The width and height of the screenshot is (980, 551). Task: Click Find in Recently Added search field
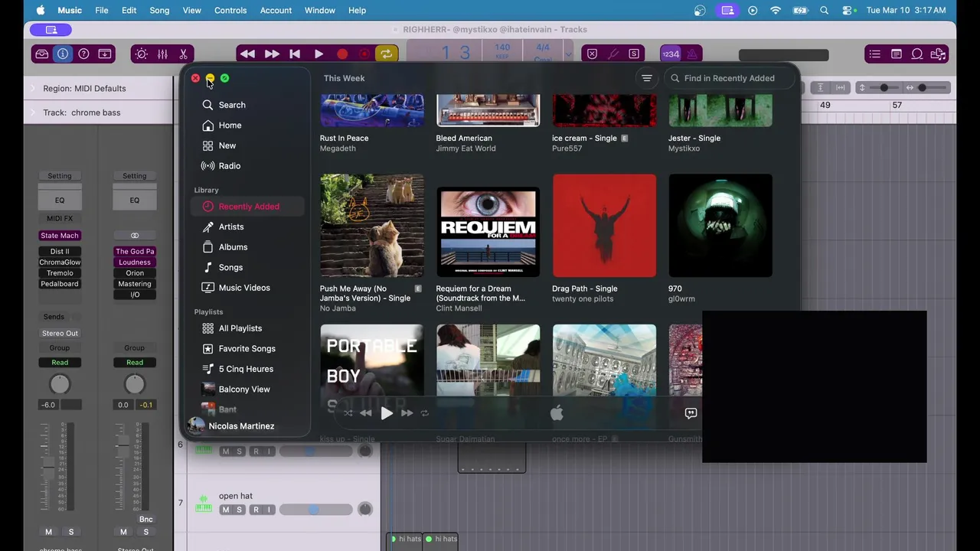point(728,78)
